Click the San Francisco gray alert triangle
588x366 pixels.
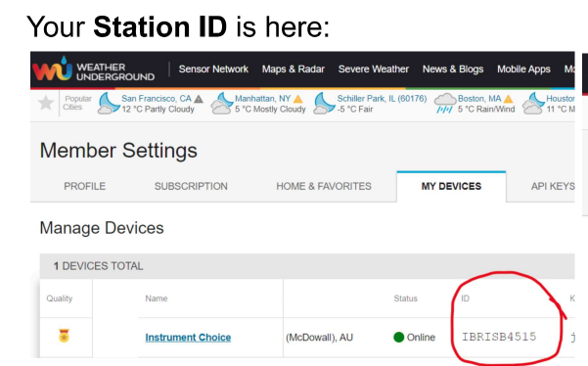pos(199,99)
